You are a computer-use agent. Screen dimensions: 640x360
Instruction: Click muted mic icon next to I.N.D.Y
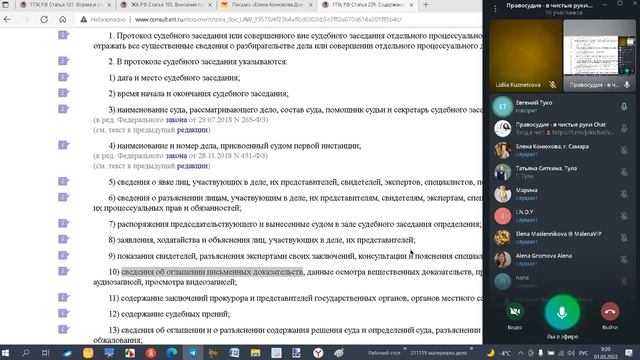click(x=624, y=216)
